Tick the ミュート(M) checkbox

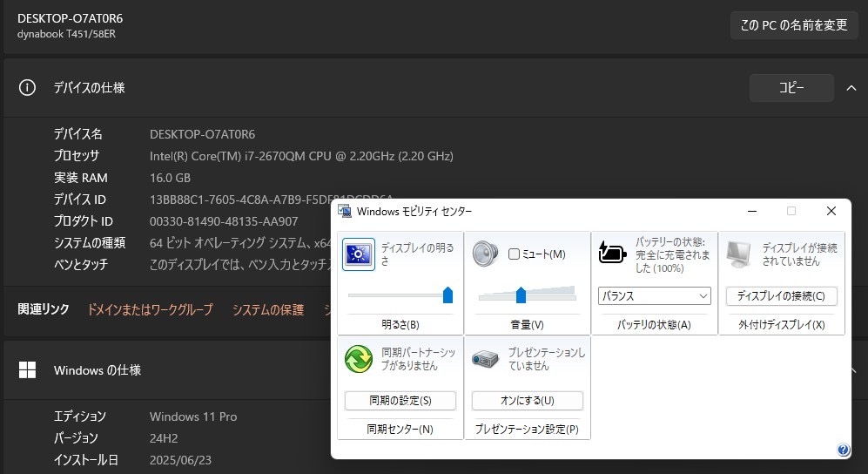click(x=514, y=254)
